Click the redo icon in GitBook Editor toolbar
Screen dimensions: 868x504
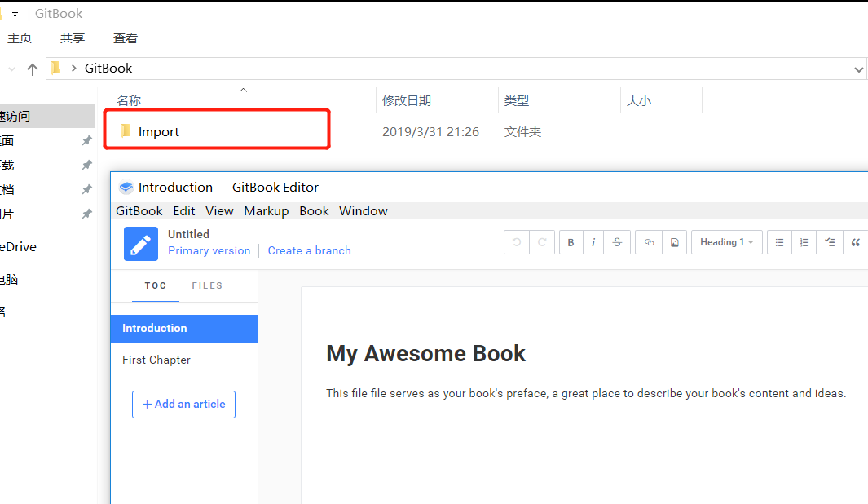point(542,242)
